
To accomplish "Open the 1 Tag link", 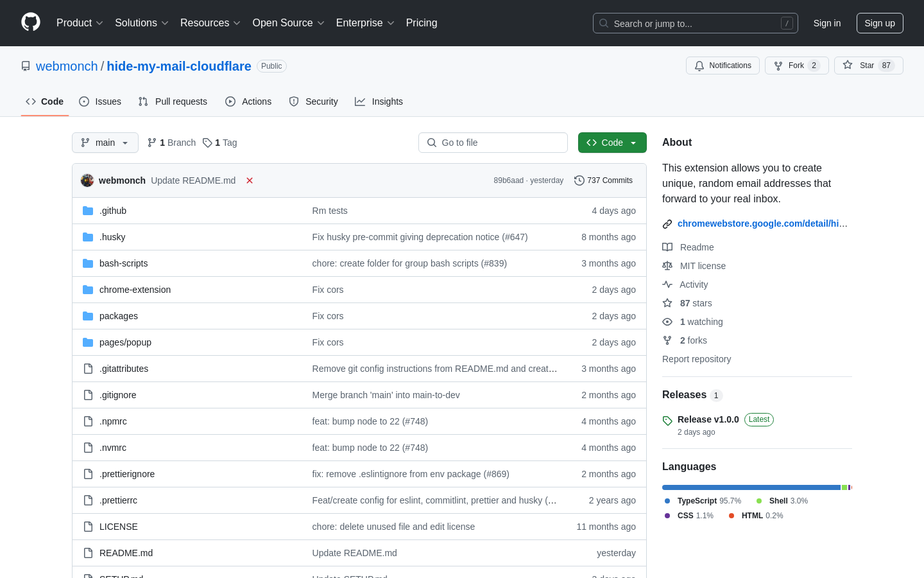I will [219, 143].
